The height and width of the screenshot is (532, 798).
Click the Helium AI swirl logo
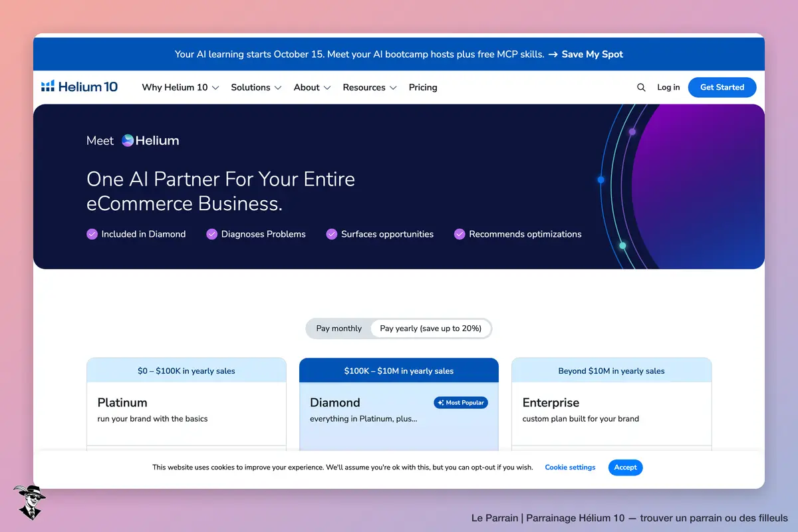128,140
